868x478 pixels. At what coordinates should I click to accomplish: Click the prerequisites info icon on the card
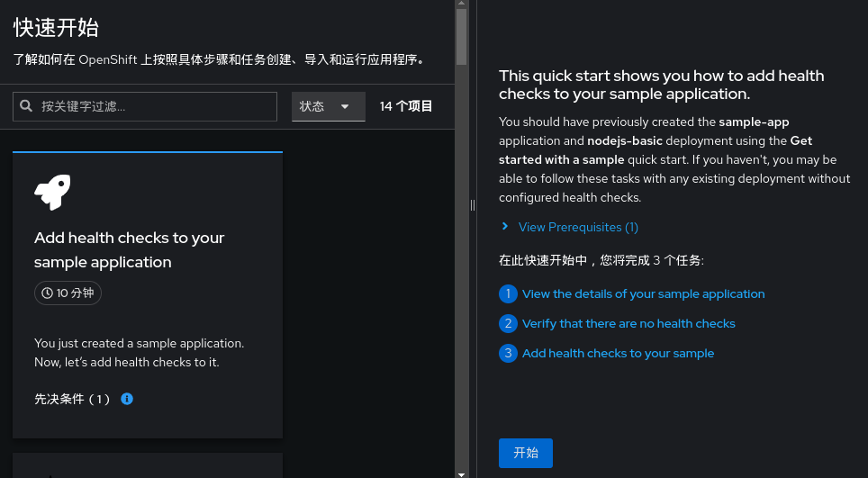[x=127, y=399]
